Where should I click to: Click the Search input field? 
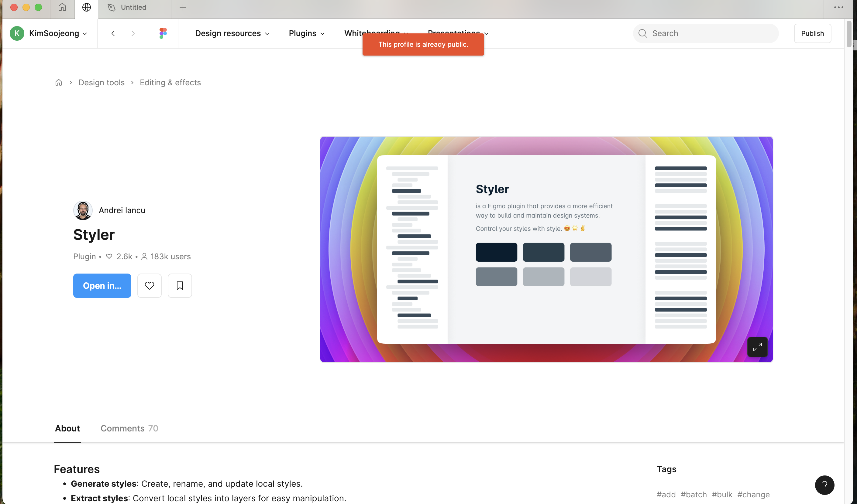(x=706, y=33)
